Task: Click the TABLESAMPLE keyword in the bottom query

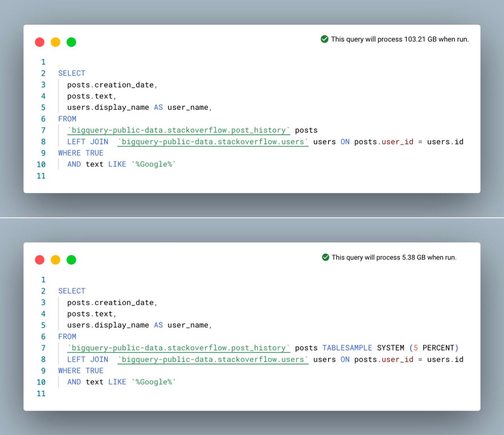Action: coord(347,348)
